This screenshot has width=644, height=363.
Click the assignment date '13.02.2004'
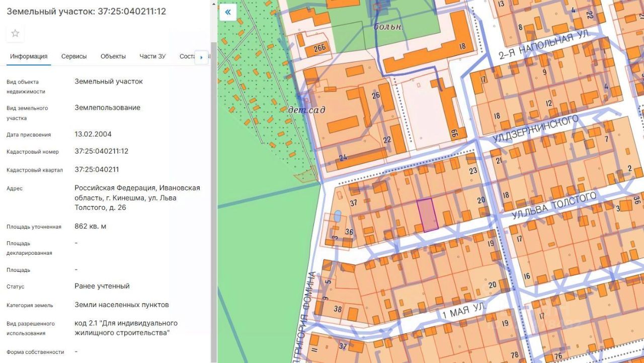click(x=93, y=134)
